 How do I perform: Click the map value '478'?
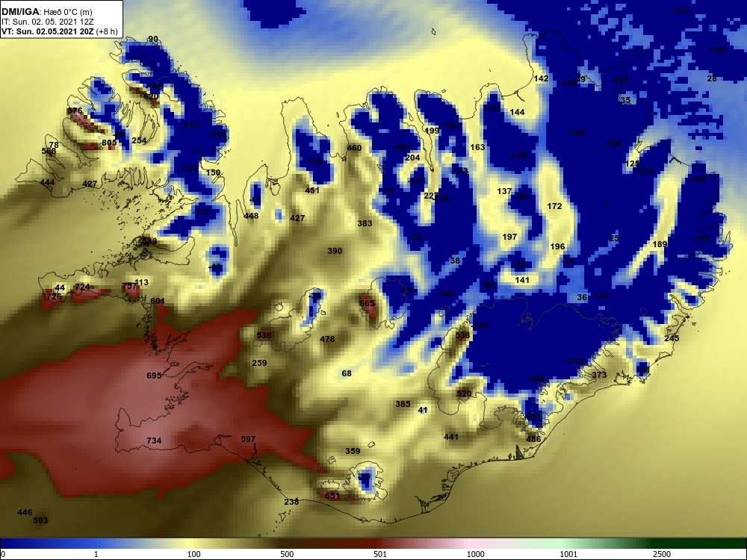[327, 340]
